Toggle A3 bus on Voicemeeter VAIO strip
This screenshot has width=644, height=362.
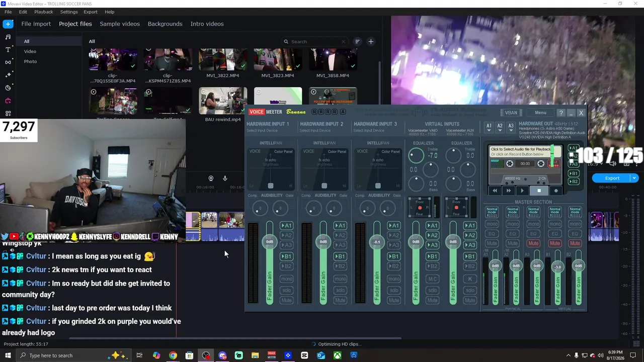click(432, 245)
